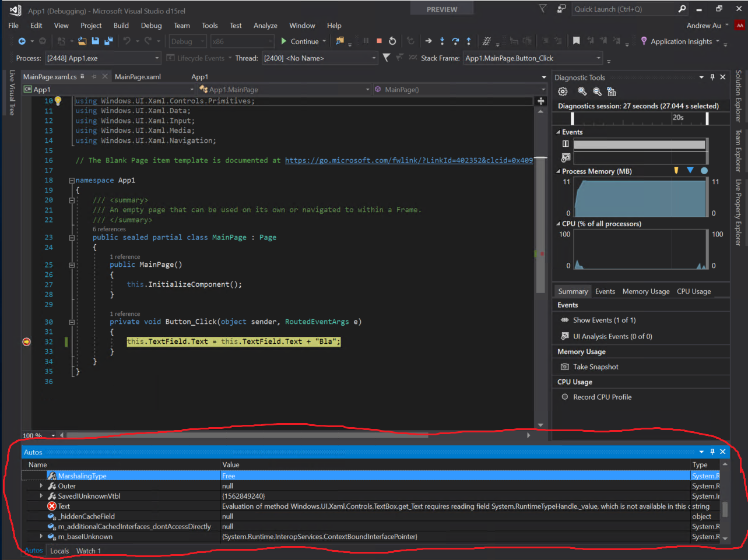The width and height of the screenshot is (748, 560).
Task: Open the Solution Explorer side tab
Action: (x=738, y=96)
